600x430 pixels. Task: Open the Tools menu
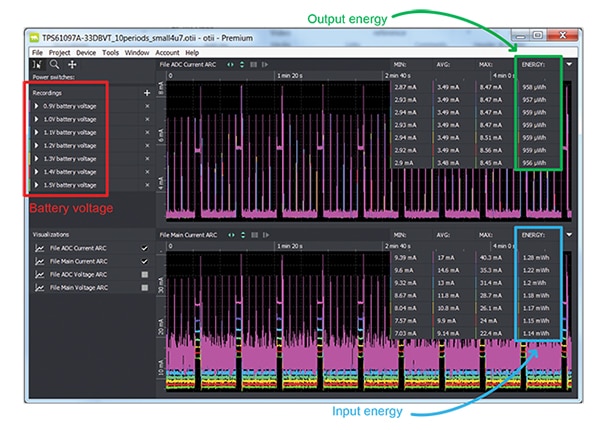[110, 52]
